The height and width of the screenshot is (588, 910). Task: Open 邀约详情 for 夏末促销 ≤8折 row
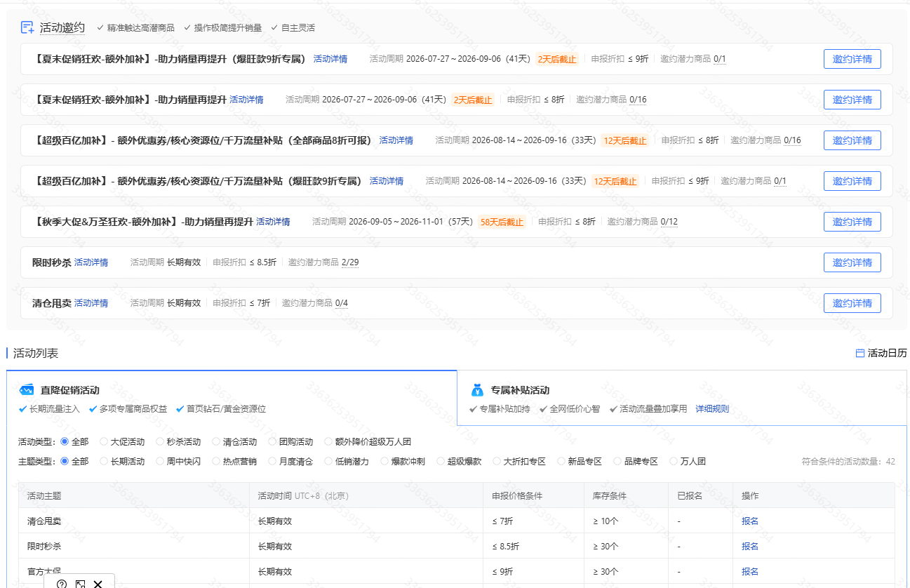[852, 100]
